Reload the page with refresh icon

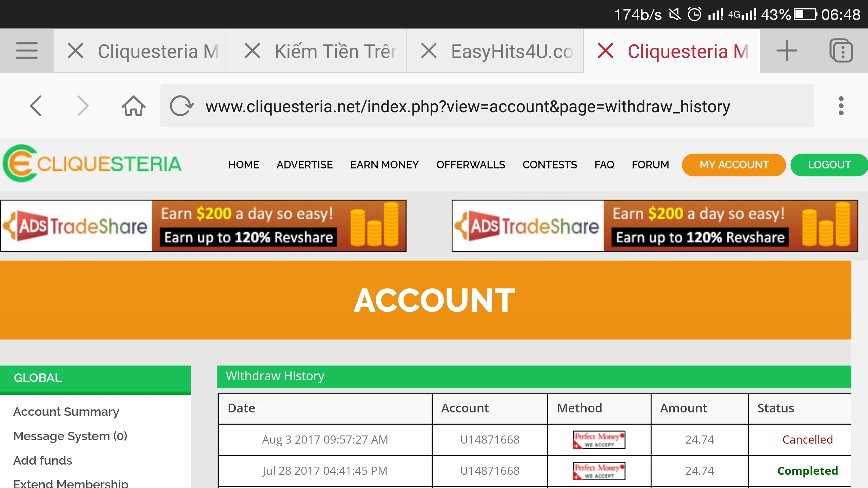pyautogui.click(x=181, y=106)
